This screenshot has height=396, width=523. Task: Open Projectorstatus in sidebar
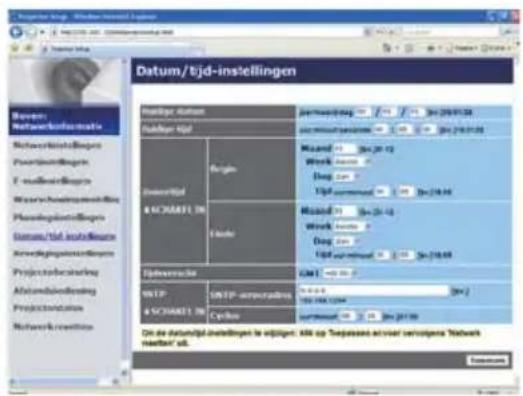coord(48,308)
